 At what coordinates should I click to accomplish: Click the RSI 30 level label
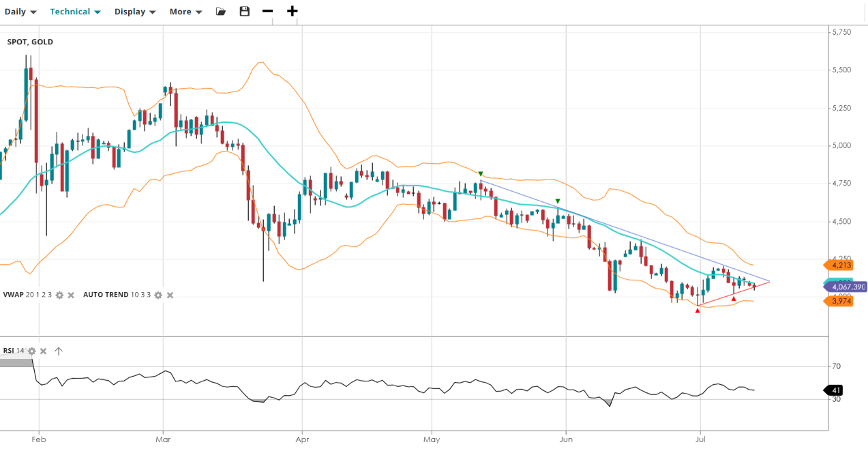click(836, 399)
